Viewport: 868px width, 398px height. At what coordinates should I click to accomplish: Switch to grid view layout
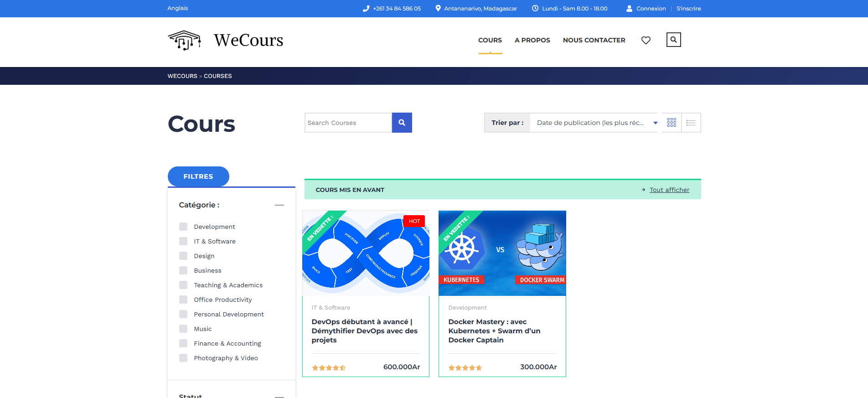coord(672,123)
